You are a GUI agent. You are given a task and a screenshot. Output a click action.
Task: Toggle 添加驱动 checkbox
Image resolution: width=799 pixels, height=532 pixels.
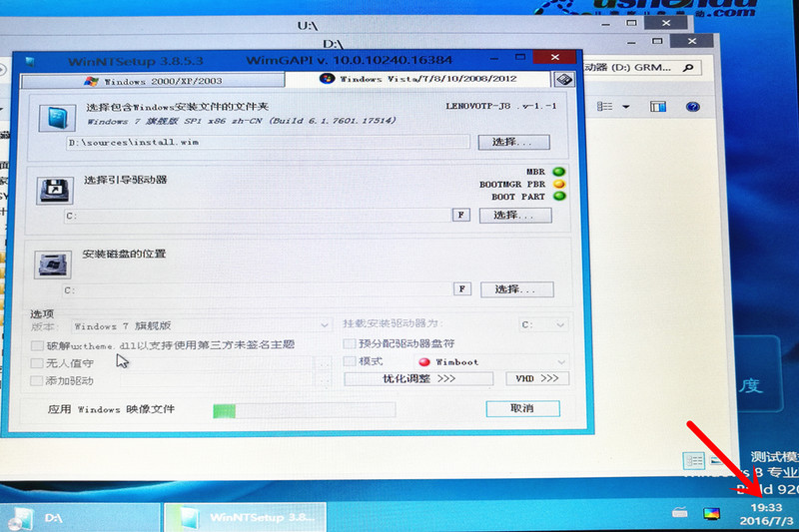coord(36,381)
